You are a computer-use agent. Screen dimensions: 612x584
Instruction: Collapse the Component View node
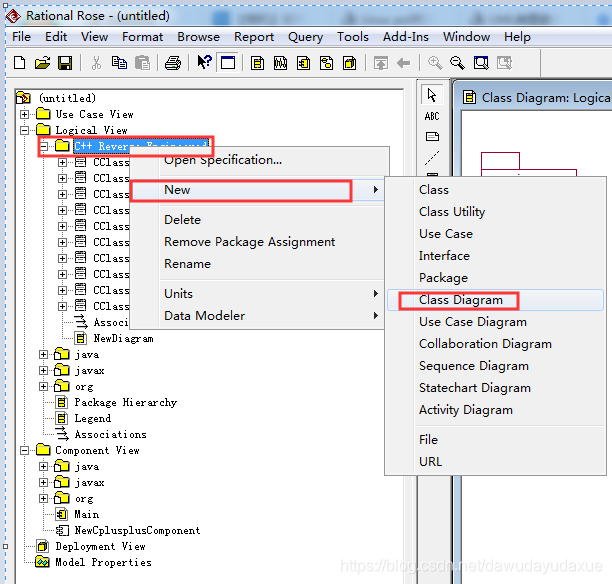tap(25, 450)
